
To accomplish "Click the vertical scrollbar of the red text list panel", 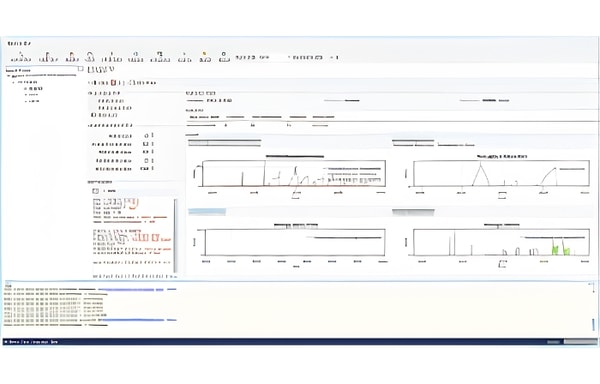I will [x=176, y=235].
